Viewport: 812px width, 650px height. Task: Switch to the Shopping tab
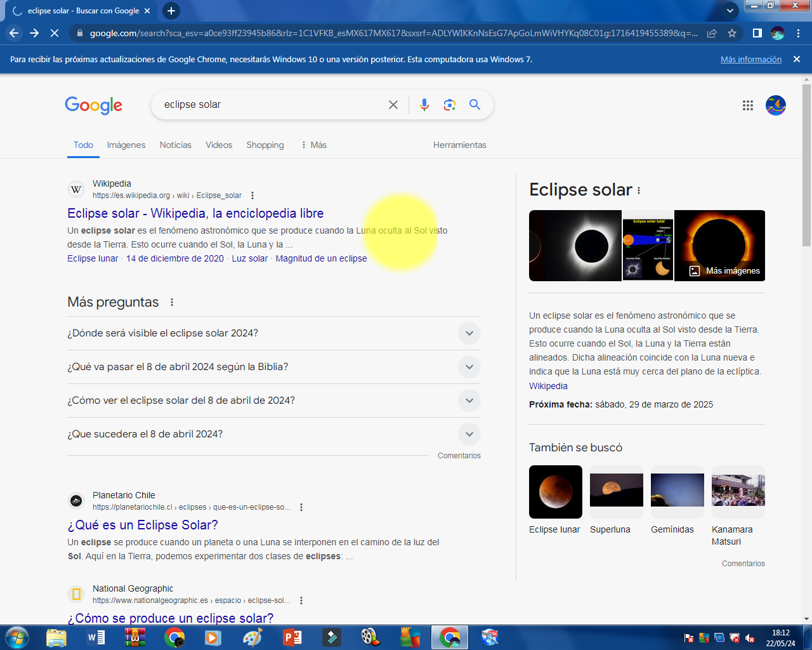click(x=265, y=145)
